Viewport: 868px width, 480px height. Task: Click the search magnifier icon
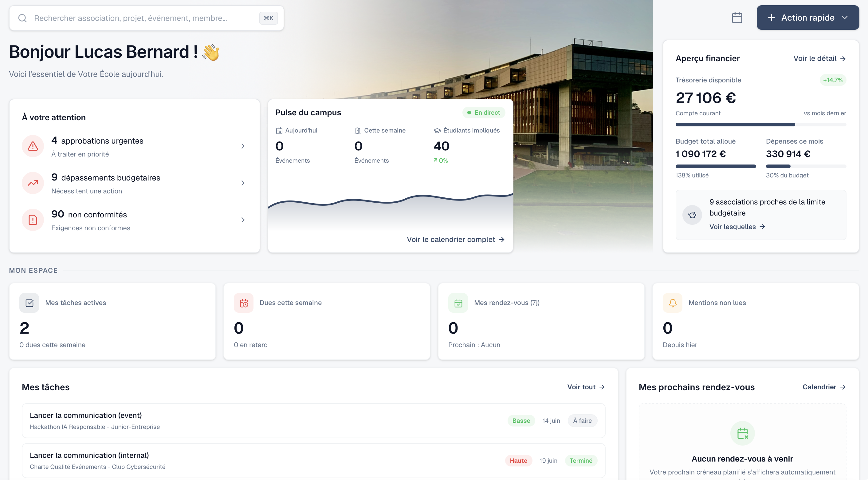coord(22,18)
